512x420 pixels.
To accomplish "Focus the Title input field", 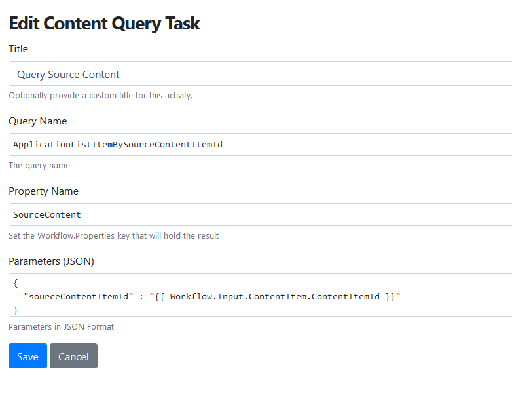I will [x=260, y=73].
